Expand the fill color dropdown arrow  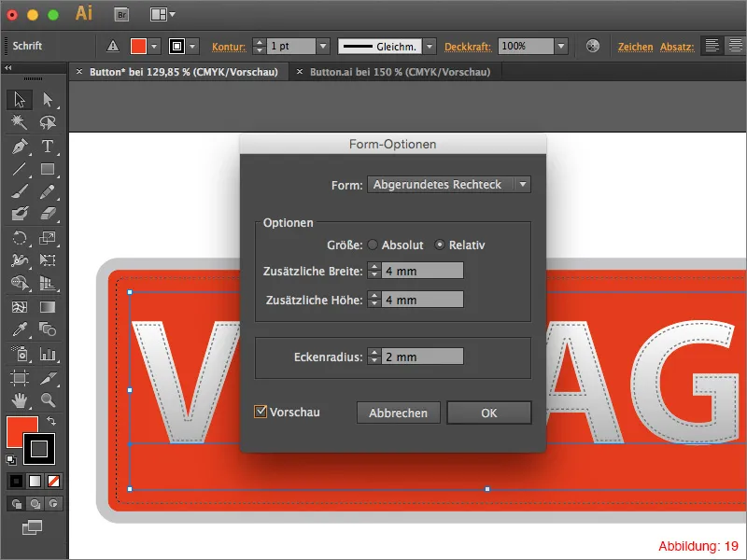pos(154,46)
